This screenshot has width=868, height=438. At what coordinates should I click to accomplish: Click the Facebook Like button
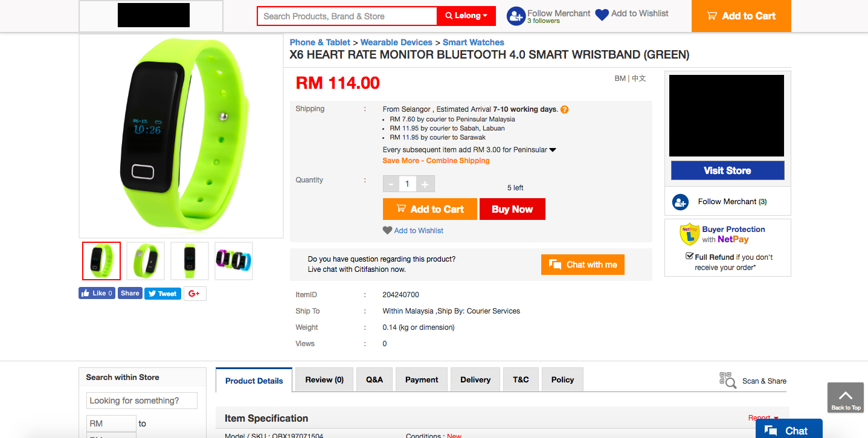point(97,293)
